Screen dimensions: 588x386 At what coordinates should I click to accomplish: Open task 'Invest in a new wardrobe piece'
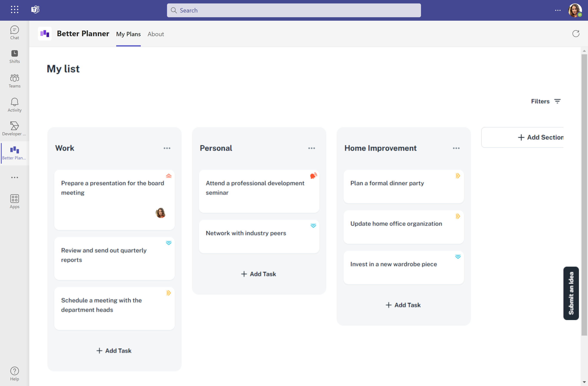click(404, 268)
